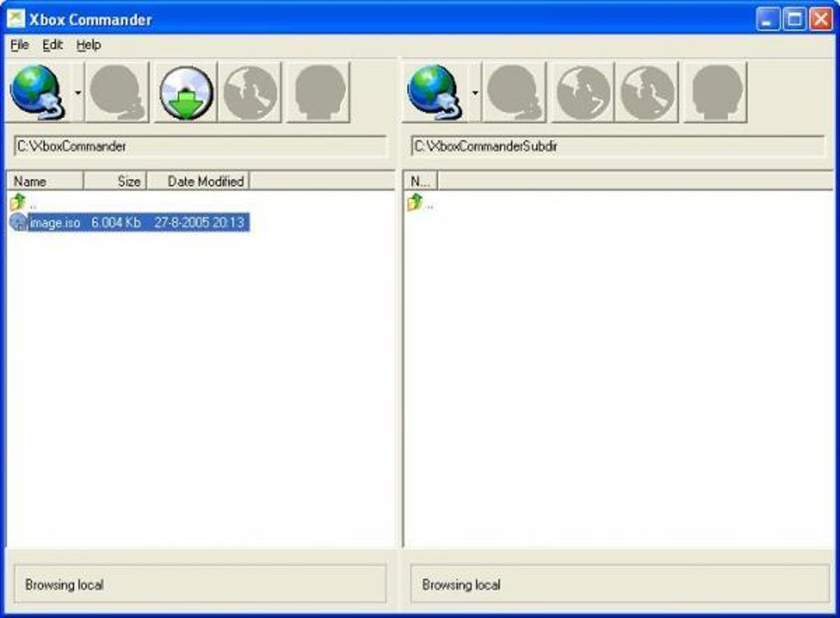Screen dimensions: 840x618
Task: Open right pane connect dropdown arrow
Action: click(475, 93)
